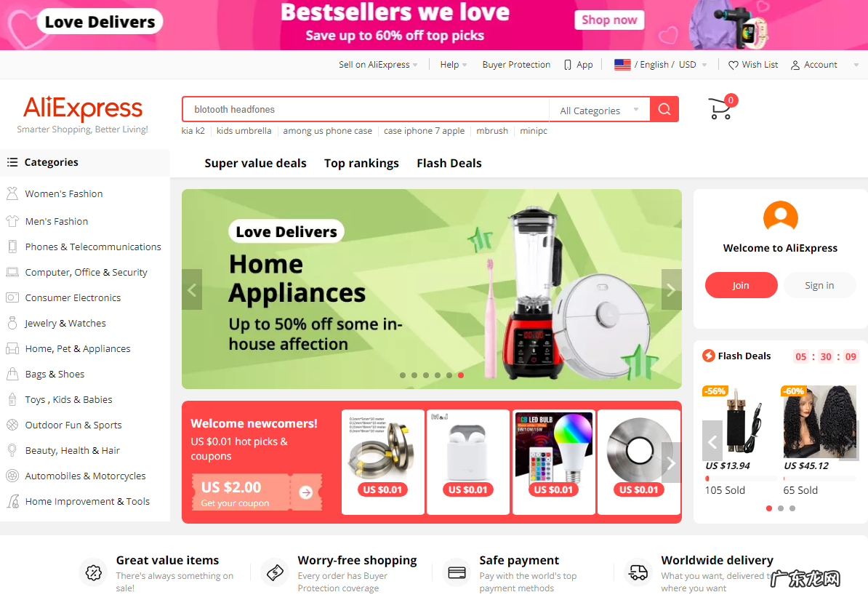Viewport: 868px width, 600px height.
Task: Select last active banner carousel dot
Action: [x=461, y=375]
